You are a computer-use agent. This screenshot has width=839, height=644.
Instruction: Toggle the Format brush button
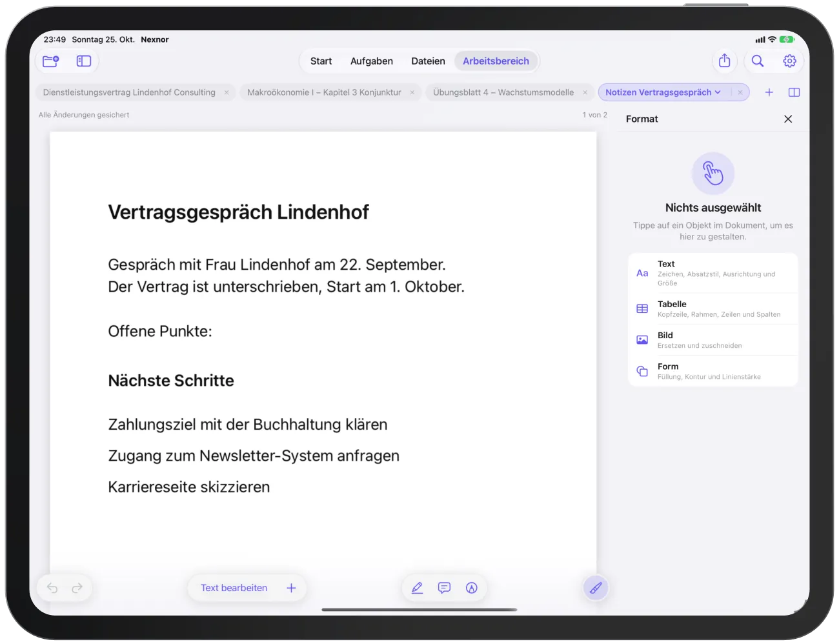(596, 588)
